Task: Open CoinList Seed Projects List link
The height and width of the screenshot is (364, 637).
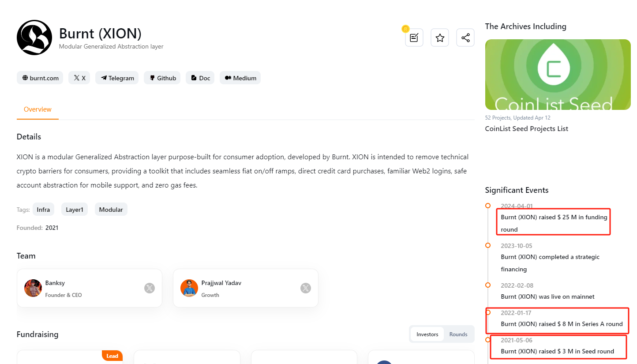Action: 526,129
